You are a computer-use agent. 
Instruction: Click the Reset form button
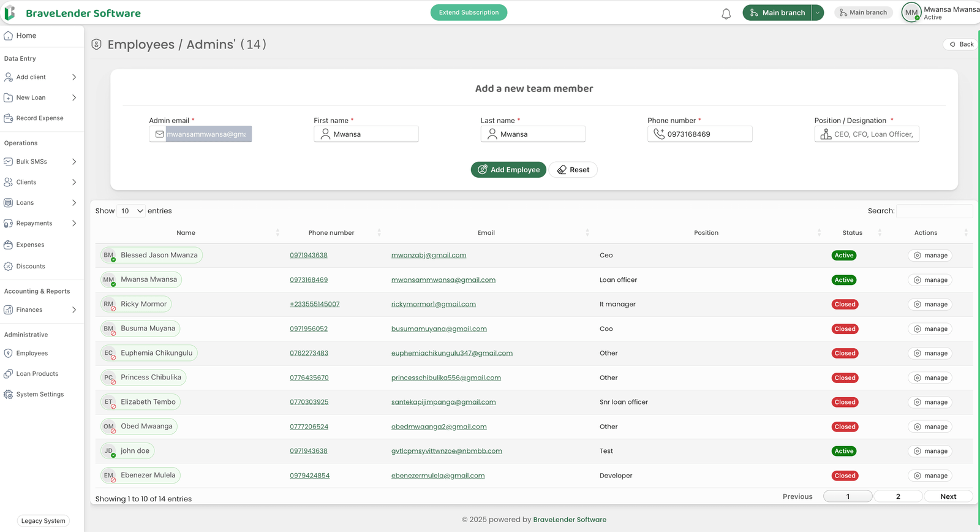pyautogui.click(x=573, y=170)
